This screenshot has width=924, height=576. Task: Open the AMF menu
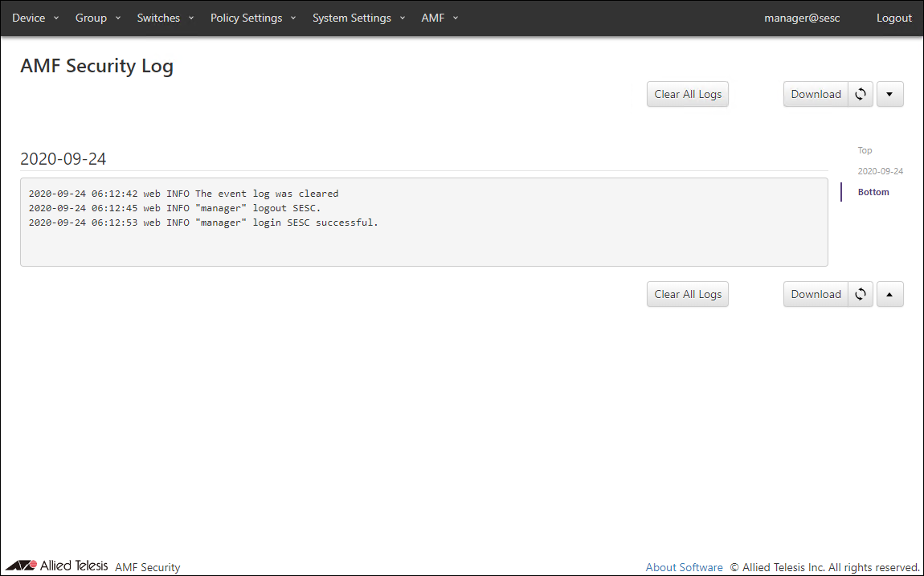(440, 18)
